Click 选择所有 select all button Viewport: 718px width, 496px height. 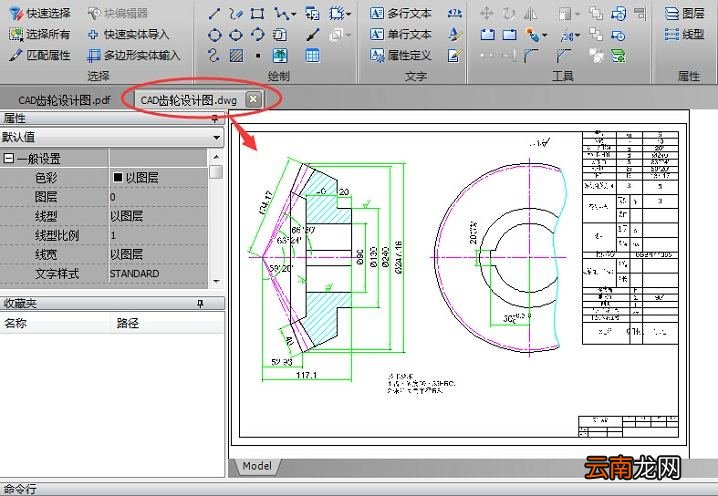(40, 34)
